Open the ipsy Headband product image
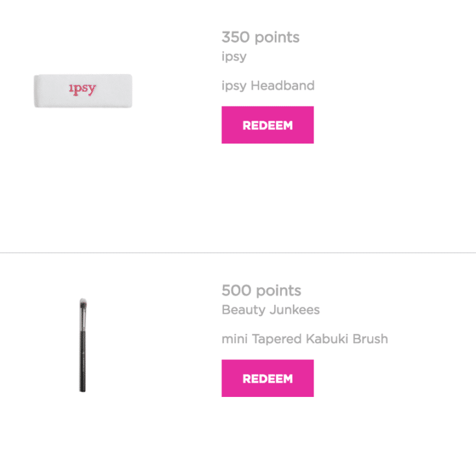Viewport: 476px width, 460px height. click(x=83, y=91)
